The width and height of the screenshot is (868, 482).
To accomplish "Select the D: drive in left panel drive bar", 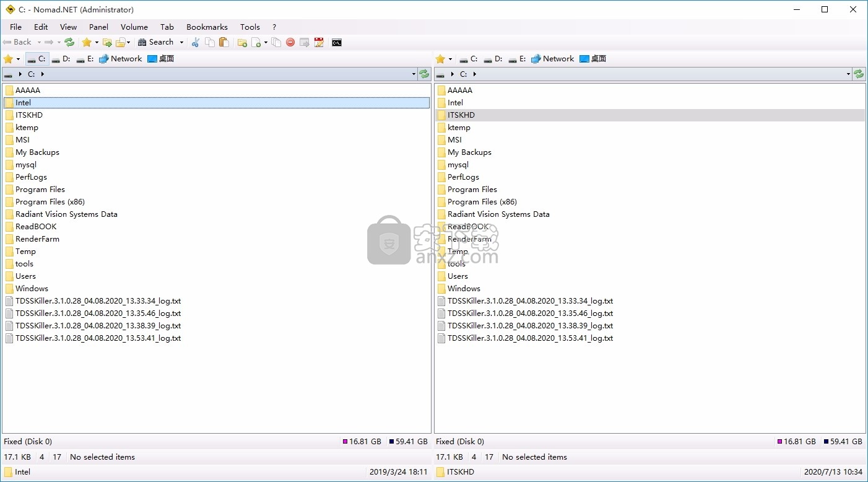I will (61, 59).
